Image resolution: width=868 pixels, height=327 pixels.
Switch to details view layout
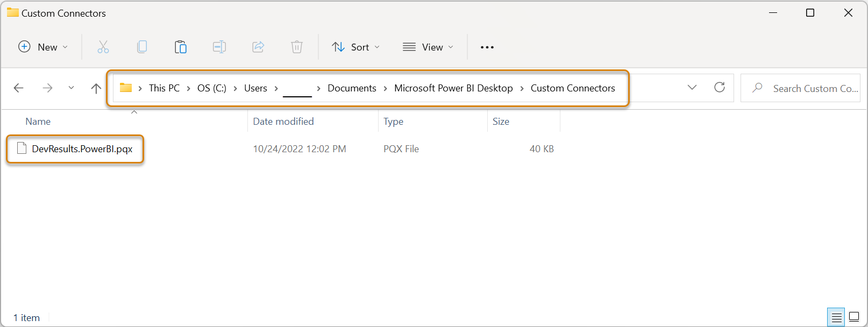click(x=836, y=317)
